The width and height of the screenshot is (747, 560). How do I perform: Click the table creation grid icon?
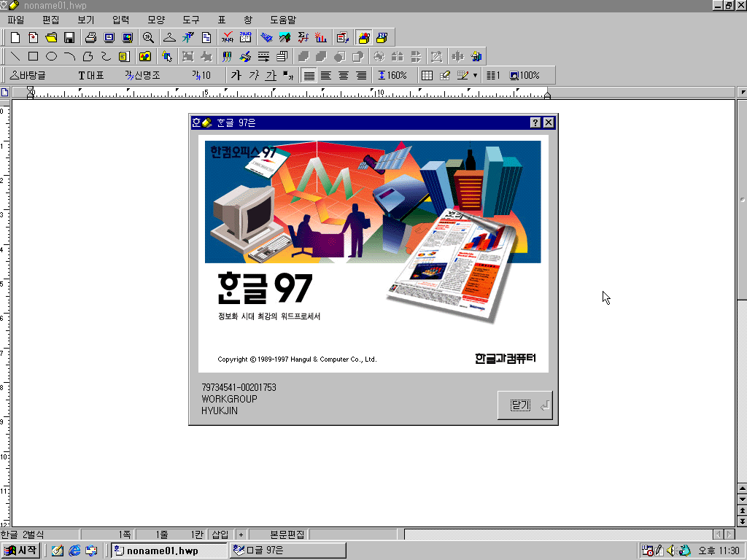(x=427, y=75)
